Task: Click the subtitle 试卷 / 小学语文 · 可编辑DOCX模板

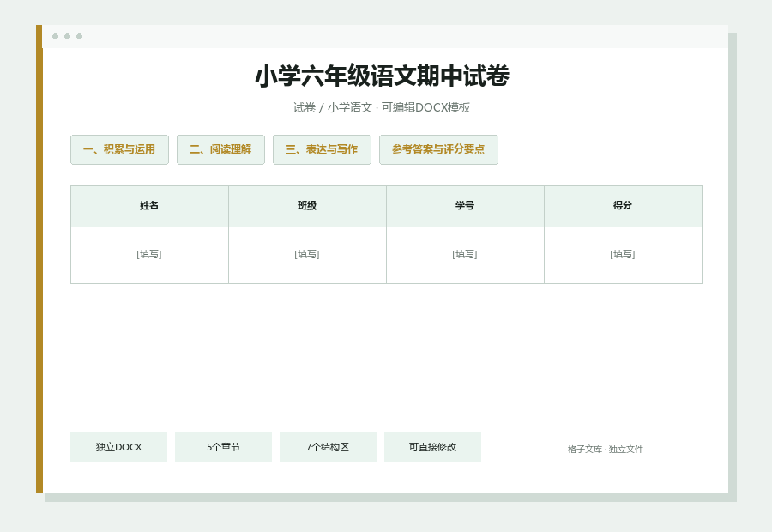Action: [x=382, y=107]
